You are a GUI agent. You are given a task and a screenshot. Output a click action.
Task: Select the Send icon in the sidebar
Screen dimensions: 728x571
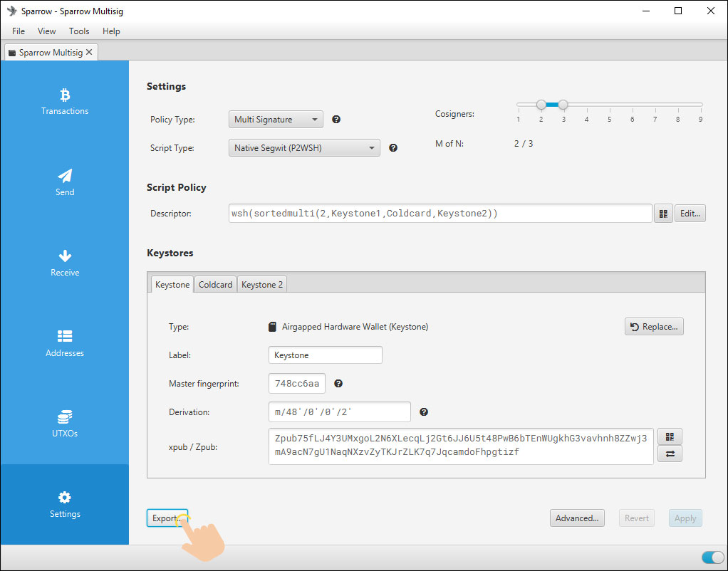tap(65, 179)
